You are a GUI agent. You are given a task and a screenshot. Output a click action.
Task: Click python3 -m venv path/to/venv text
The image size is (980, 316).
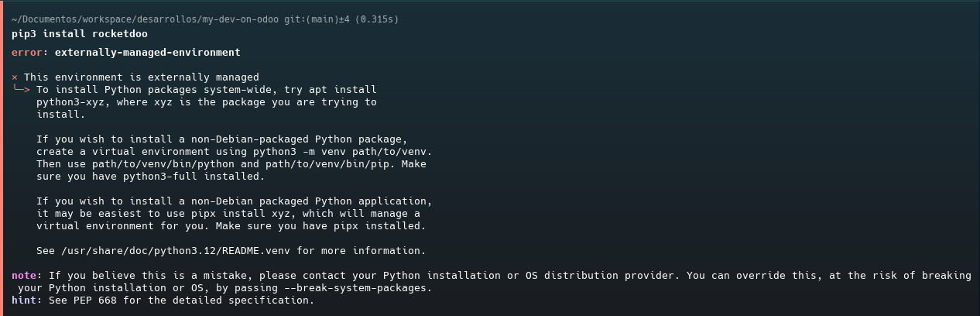(x=340, y=152)
